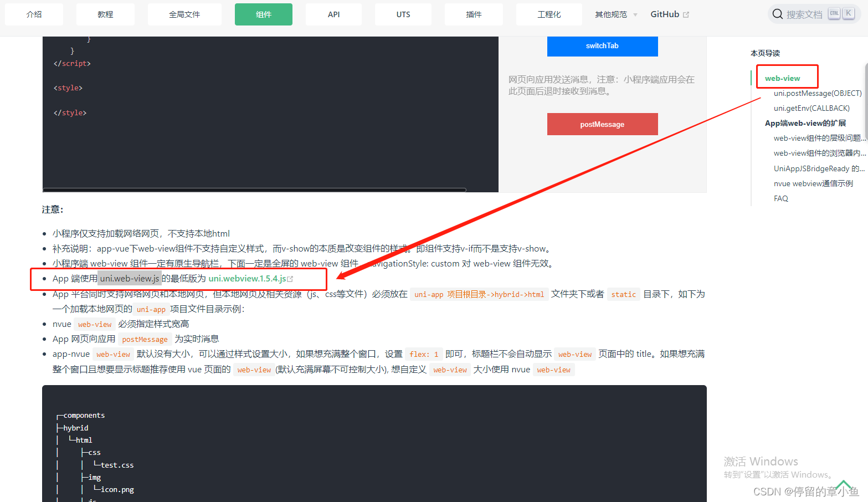The height and width of the screenshot is (502, 868).
Task: Click the highlighted 'uni.web-view.js' text
Action: pyautogui.click(x=130, y=278)
